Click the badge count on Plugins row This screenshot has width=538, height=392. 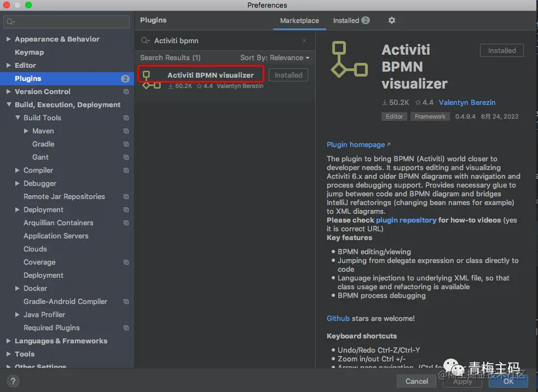(x=125, y=79)
